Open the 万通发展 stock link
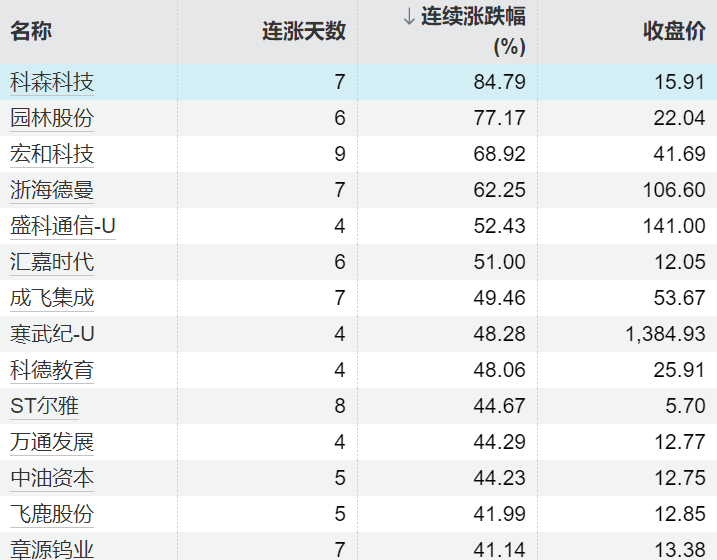 click(52, 442)
